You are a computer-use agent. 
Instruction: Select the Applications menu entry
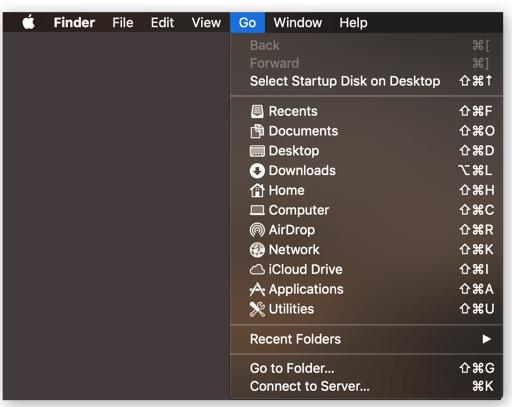tap(366, 289)
